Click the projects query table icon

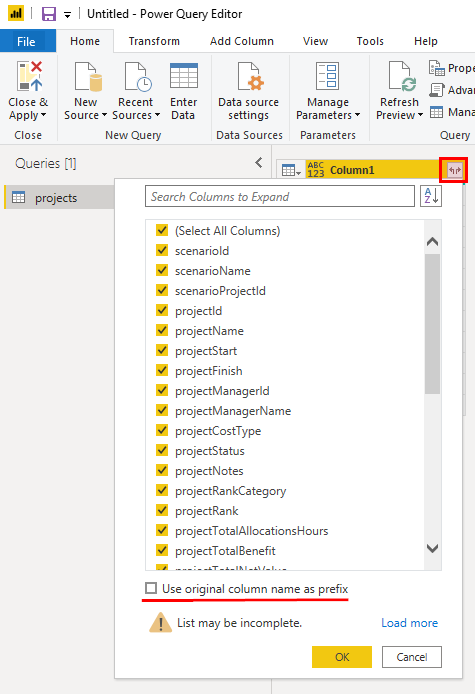pos(19,197)
